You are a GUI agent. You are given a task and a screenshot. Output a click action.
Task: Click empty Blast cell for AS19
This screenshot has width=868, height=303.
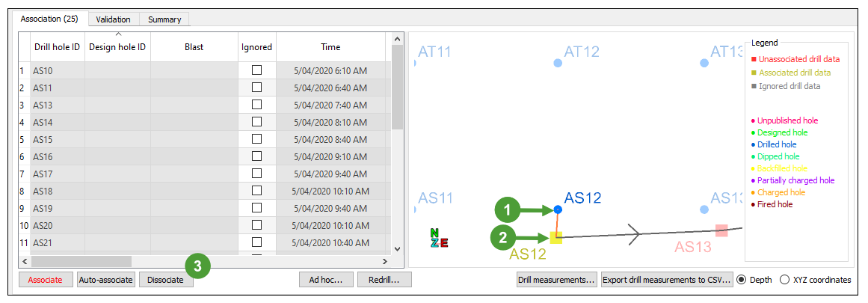(x=194, y=208)
